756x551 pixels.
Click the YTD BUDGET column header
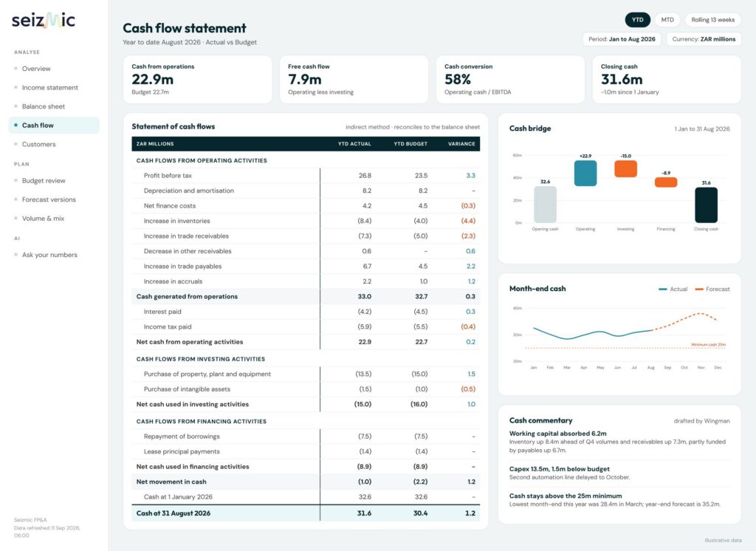pos(410,144)
